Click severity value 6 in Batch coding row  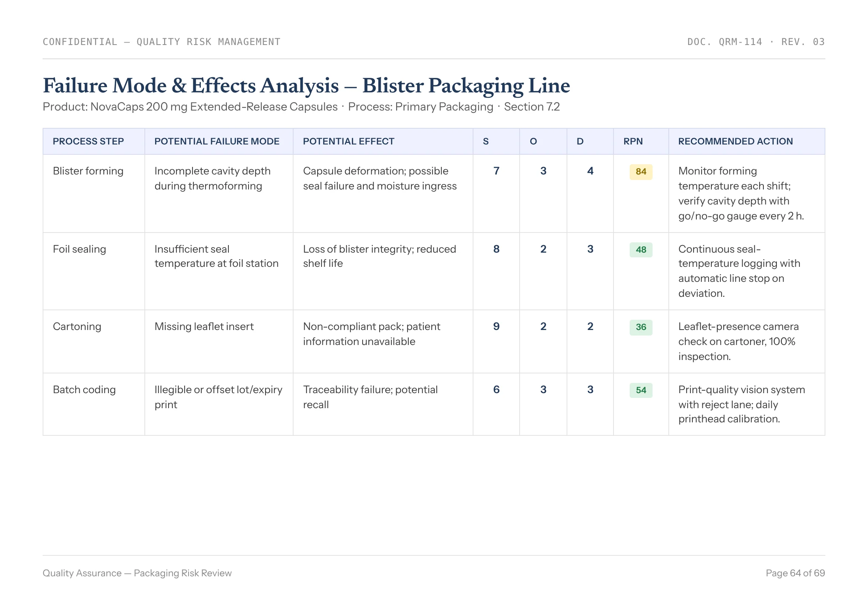pyautogui.click(x=496, y=390)
